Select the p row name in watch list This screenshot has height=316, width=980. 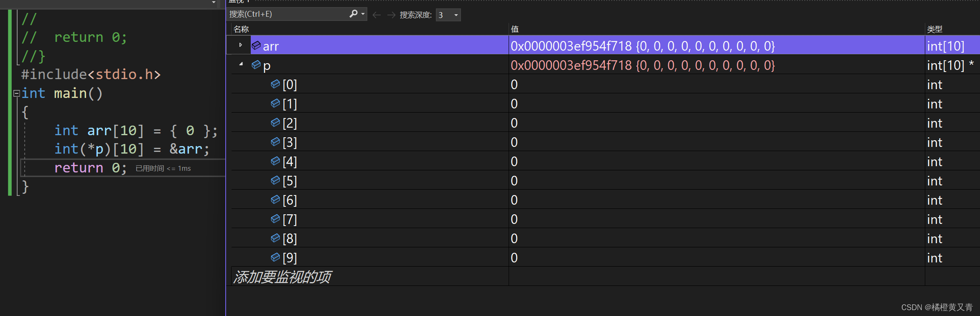pos(267,65)
